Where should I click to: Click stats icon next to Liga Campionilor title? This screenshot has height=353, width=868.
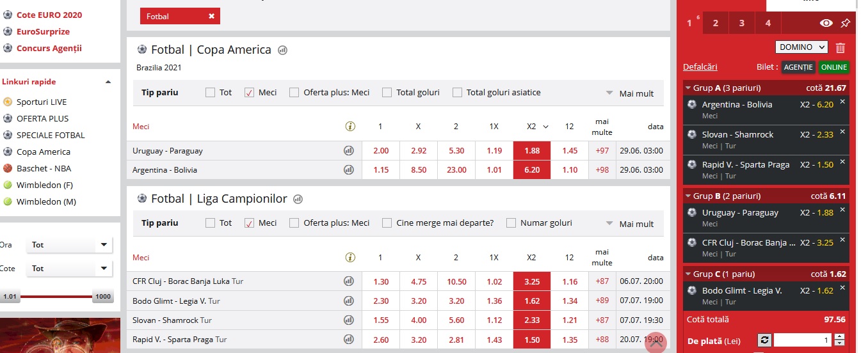click(x=298, y=199)
